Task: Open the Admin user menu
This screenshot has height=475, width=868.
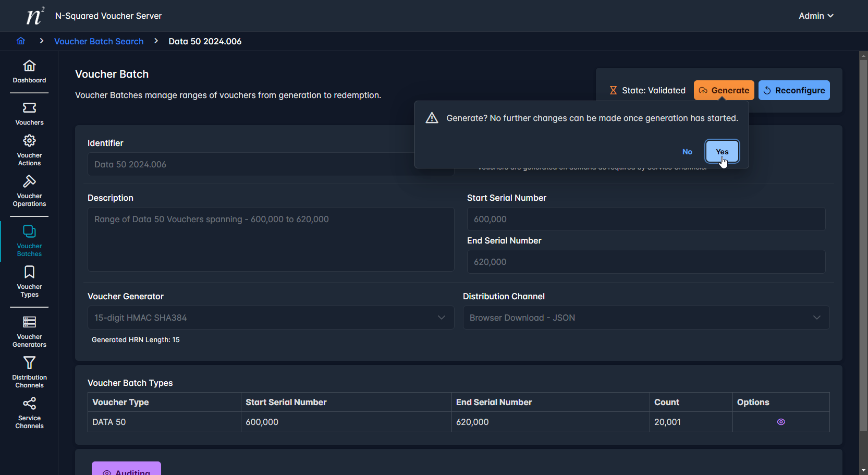Action: pyautogui.click(x=815, y=16)
